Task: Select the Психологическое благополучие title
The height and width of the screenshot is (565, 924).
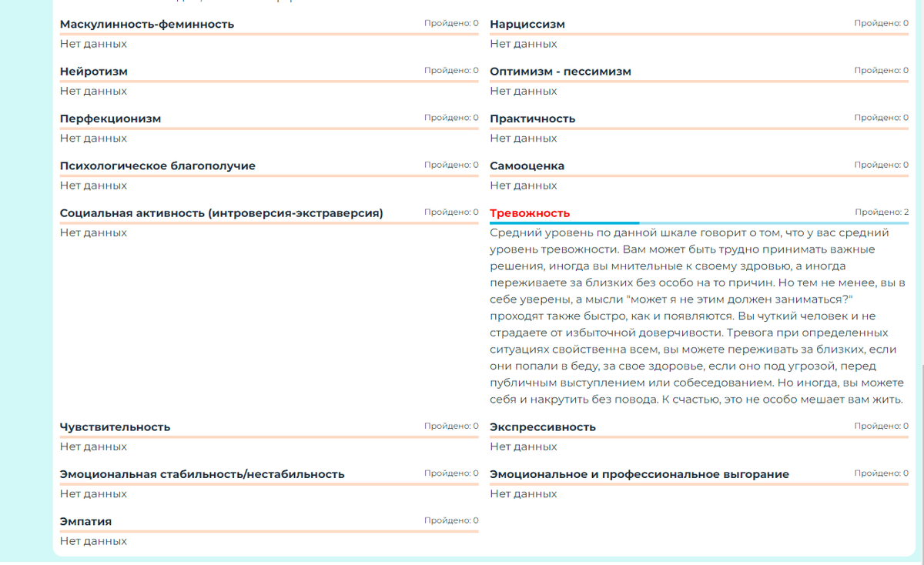Action: coord(158,166)
